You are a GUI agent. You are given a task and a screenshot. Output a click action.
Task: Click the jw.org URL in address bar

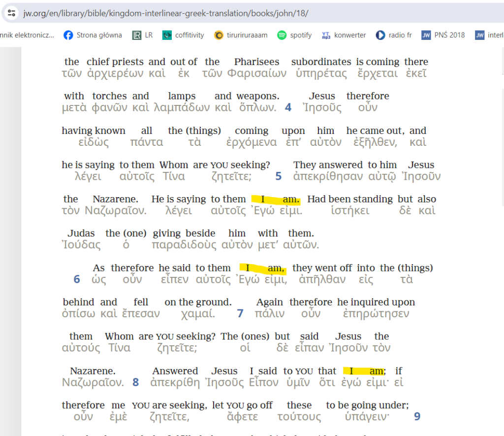pos(165,13)
